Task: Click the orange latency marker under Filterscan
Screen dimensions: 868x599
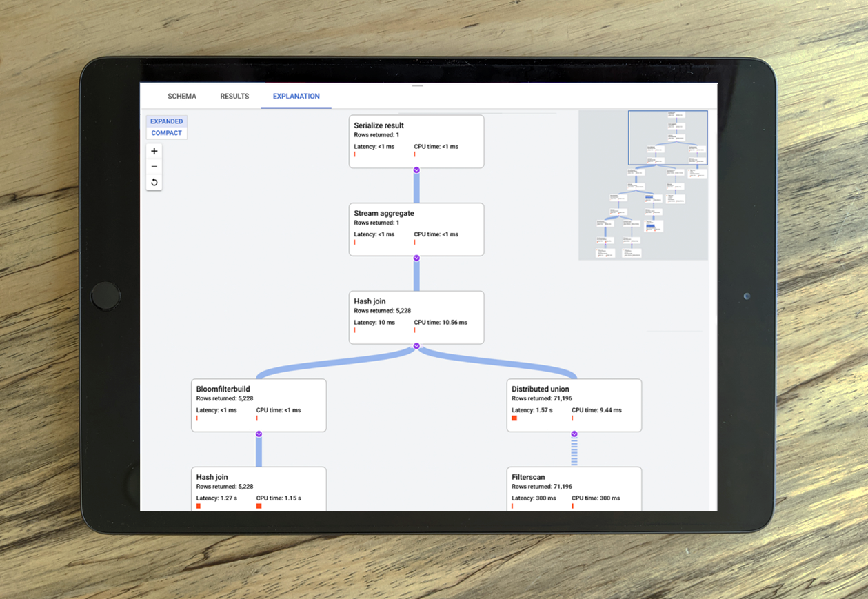Action: pyautogui.click(x=511, y=506)
